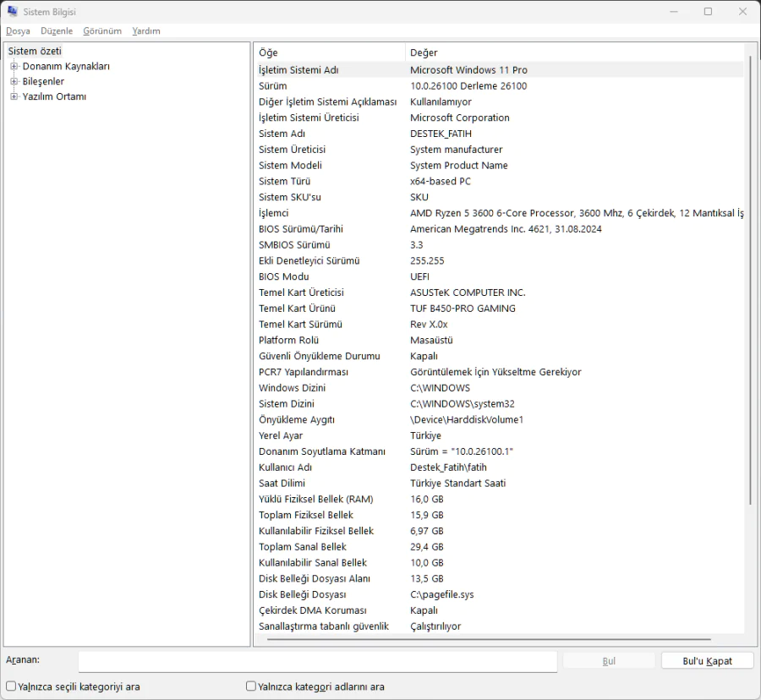This screenshot has height=700, width=761.
Task: Select the BIOS Modu row
Action: 338,276
